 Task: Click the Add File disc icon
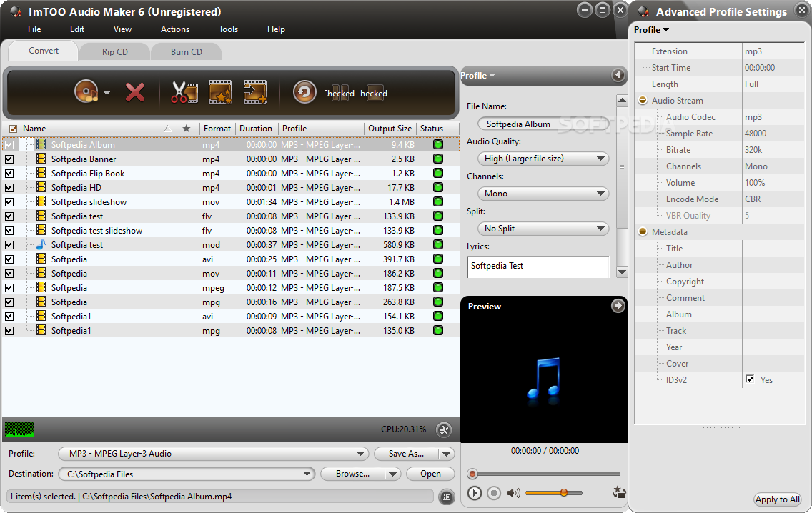coord(86,92)
